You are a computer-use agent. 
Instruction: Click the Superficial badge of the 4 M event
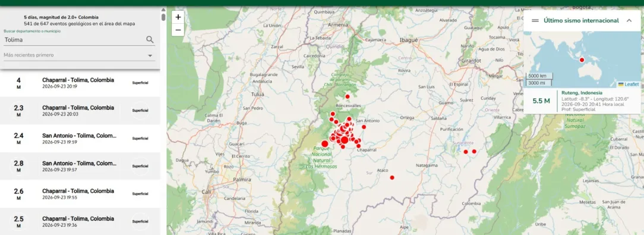140,83
